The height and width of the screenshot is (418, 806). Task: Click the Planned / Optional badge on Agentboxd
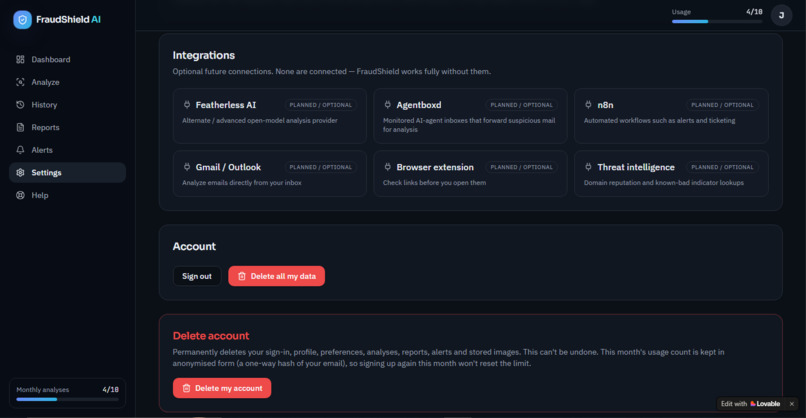522,105
